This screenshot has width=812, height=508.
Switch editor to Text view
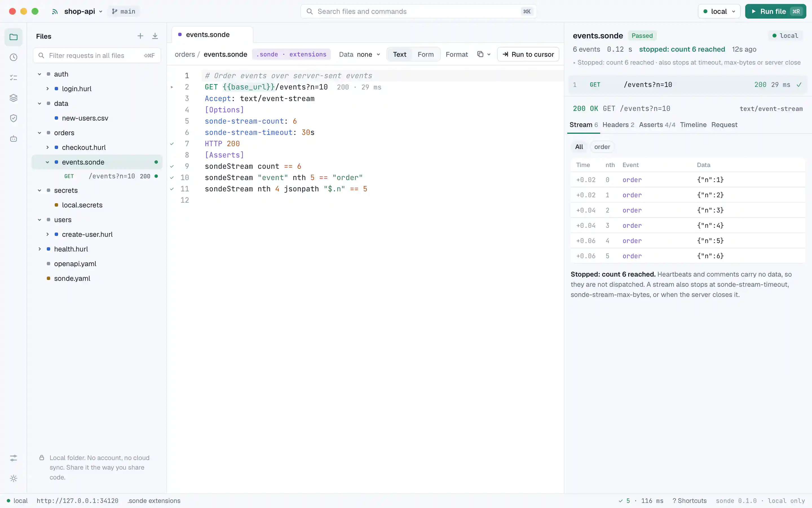[399, 54]
